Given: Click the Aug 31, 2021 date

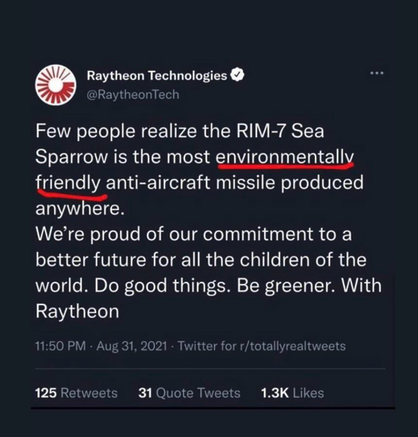Looking at the screenshot, I should [x=131, y=346].
